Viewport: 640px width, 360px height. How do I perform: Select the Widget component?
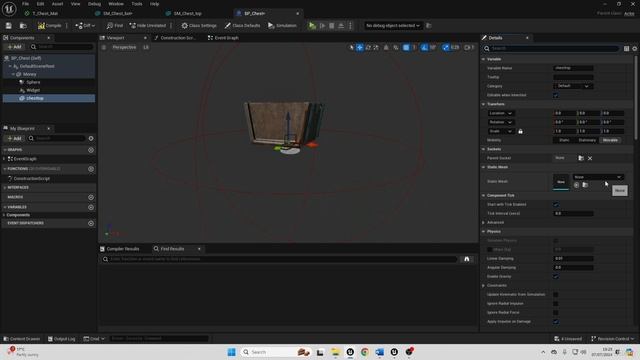pyautogui.click(x=33, y=90)
